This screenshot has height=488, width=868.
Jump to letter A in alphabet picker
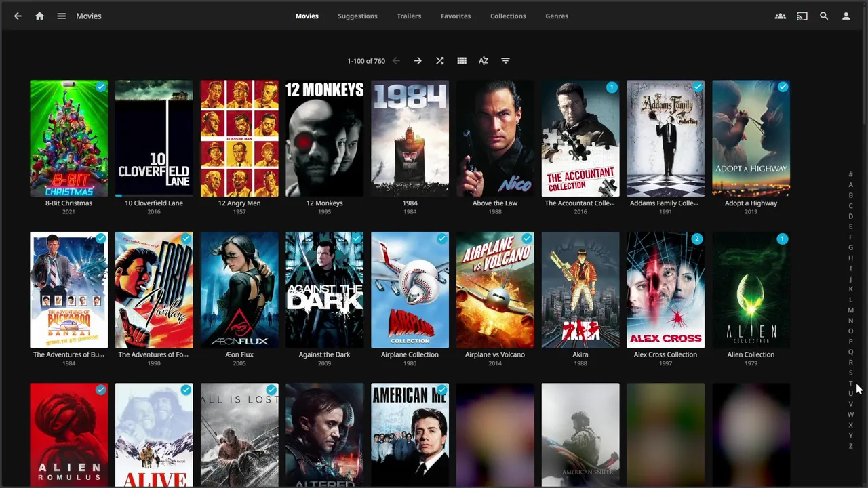[x=850, y=184]
